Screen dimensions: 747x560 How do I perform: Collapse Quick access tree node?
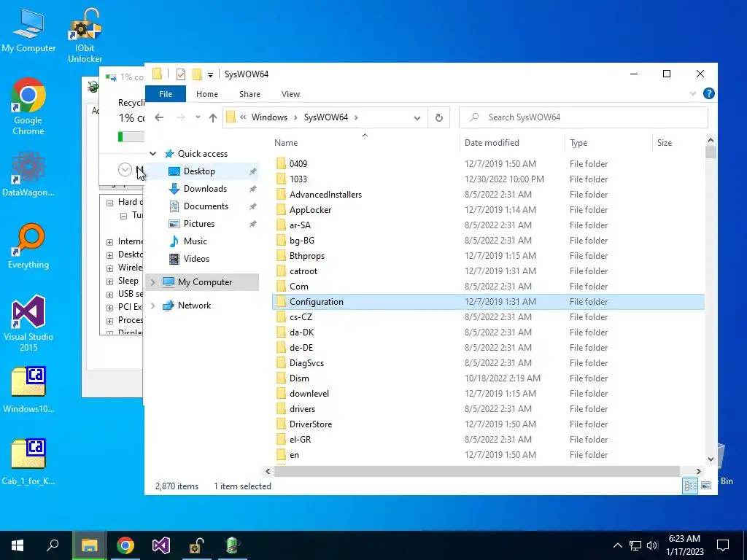point(153,154)
